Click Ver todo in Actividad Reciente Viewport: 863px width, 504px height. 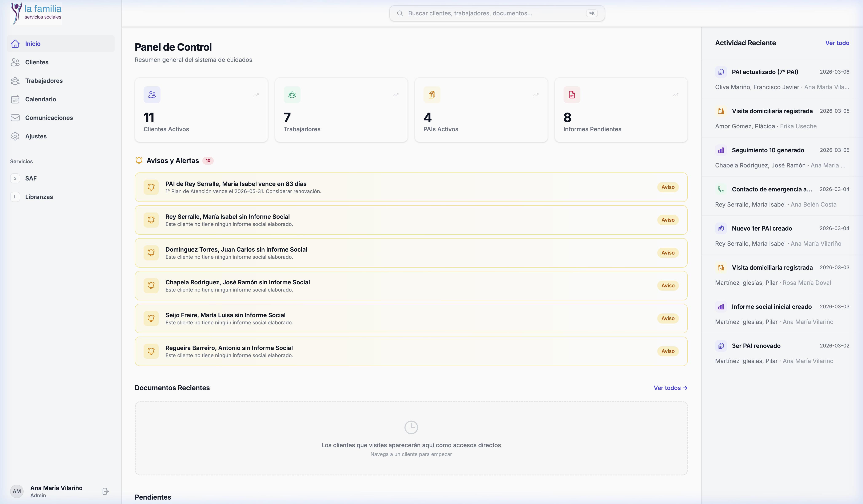click(x=837, y=43)
